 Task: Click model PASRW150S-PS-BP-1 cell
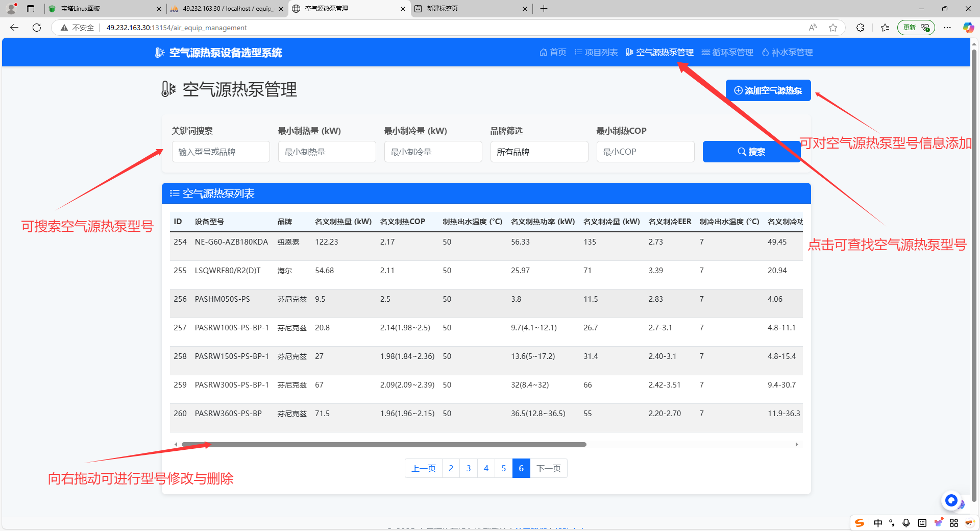pyautogui.click(x=232, y=356)
